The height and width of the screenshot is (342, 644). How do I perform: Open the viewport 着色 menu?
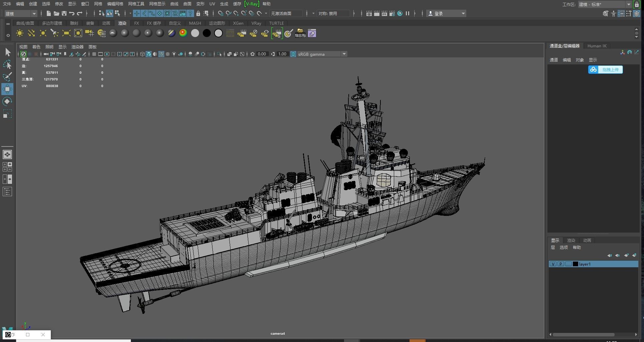36,47
